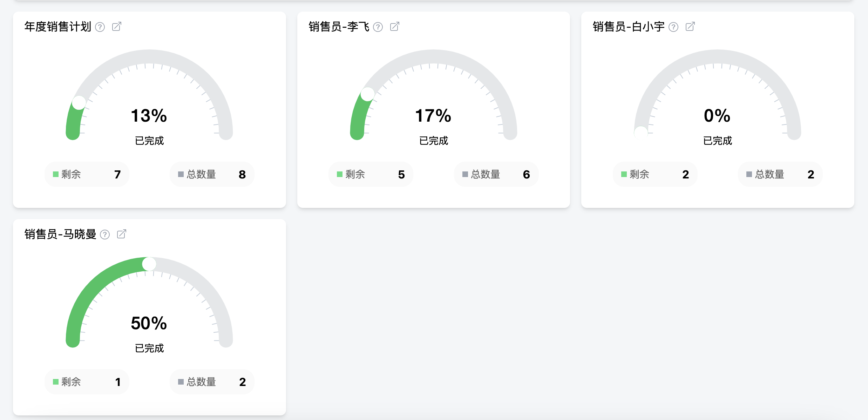Click 总数量 2 pill in 白小宇 card
The image size is (868, 420).
[x=780, y=174]
